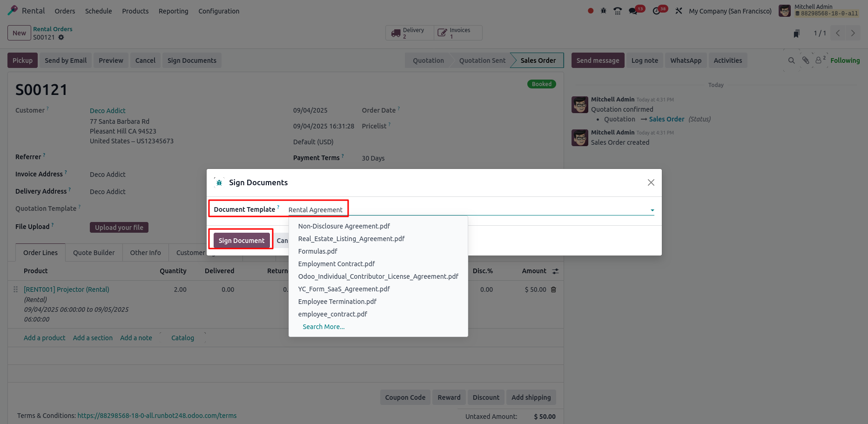Screen dimensions: 868x424
Task: Open the Configuration menu
Action: pos(219,11)
